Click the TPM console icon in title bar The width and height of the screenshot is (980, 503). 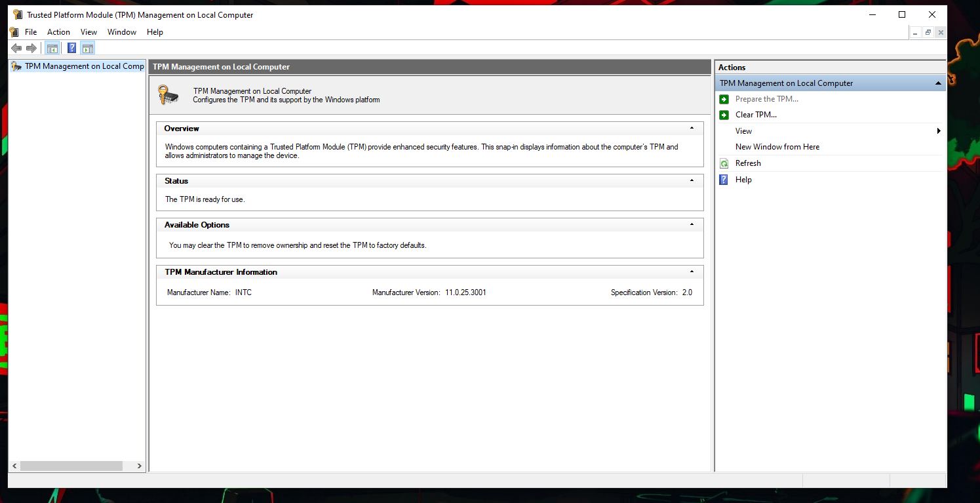(18, 14)
